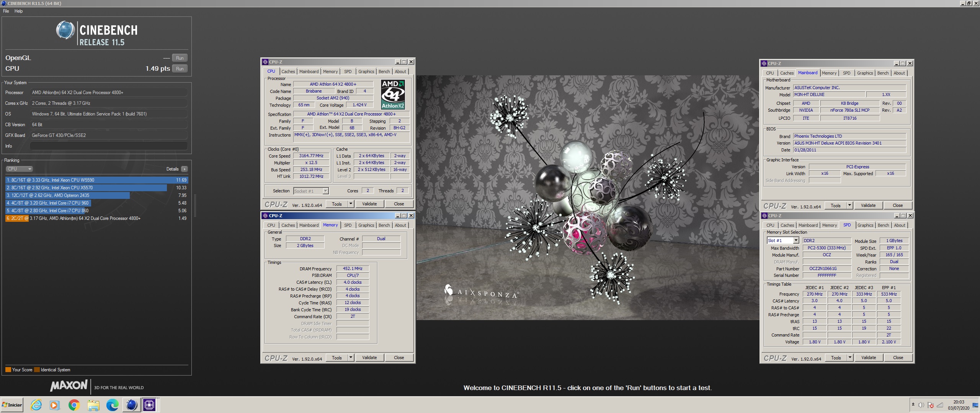Select ranking row Intel Xeon CPU W5590

pyautogui.click(x=96, y=180)
